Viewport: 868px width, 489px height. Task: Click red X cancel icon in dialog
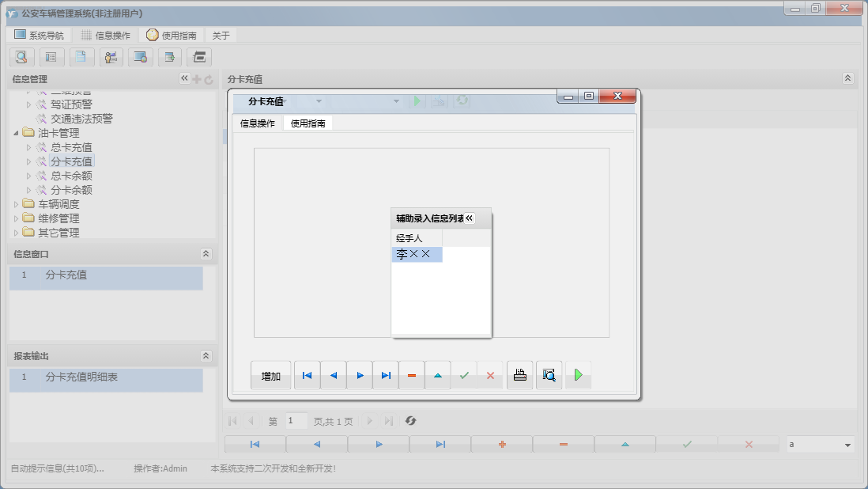click(x=490, y=376)
